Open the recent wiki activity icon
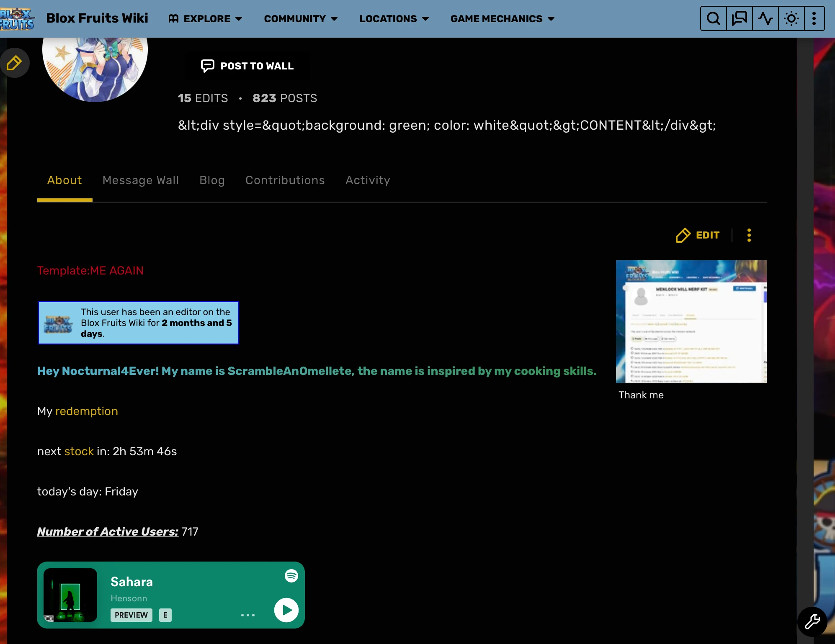The image size is (835, 644). 765,18
